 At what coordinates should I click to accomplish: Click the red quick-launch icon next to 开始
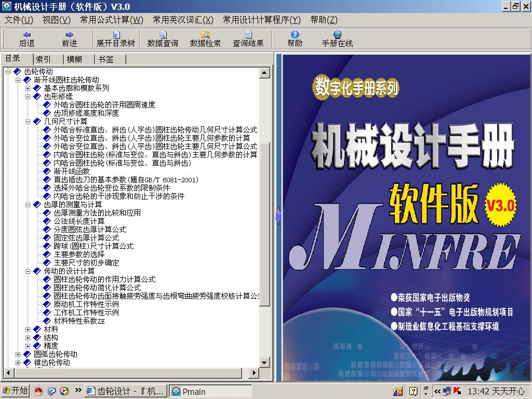pyautogui.click(x=38, y=391)
